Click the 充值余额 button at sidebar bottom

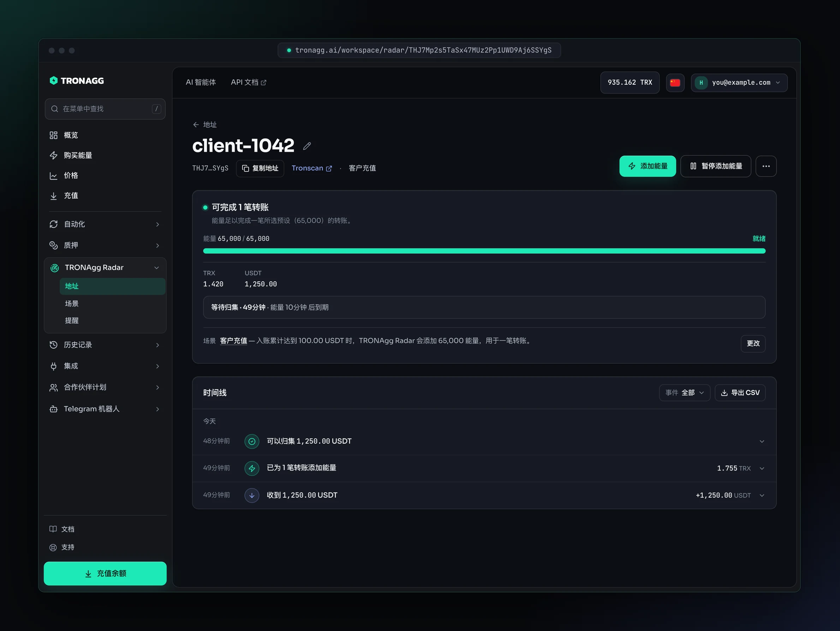pyautogui.click(x=105, y=573)
